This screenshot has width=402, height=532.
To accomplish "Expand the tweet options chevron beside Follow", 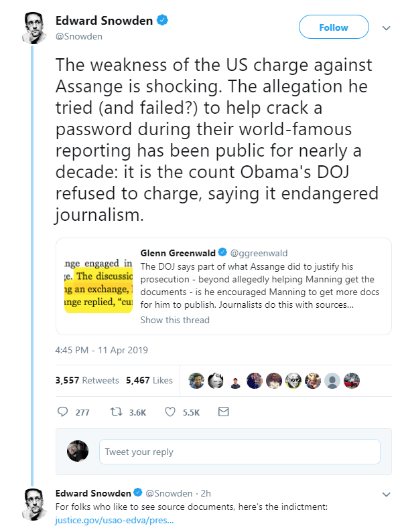I will click(x=386, y=28).
